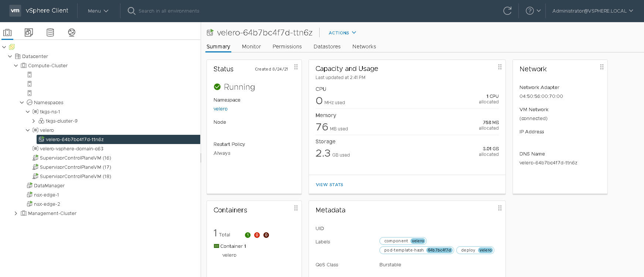Switch to the Summary tab
The width and height of the screenshot is (644, 277).
point(218,47)
